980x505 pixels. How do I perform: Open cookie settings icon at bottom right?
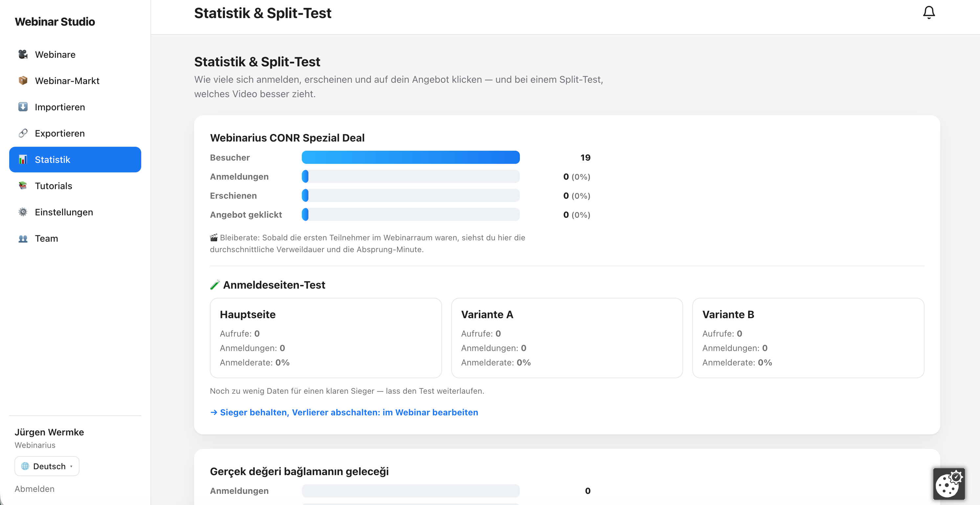pos(949,484)
